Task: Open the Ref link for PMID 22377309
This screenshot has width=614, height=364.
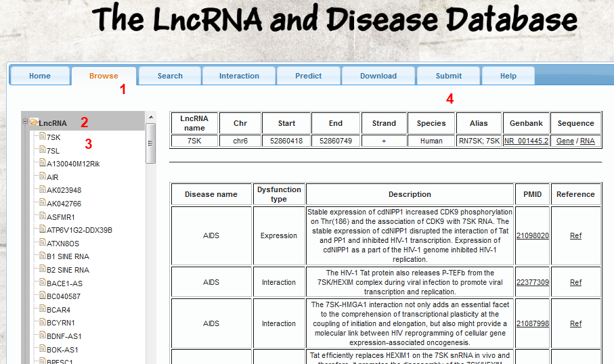Action: (x=575, y=282)
